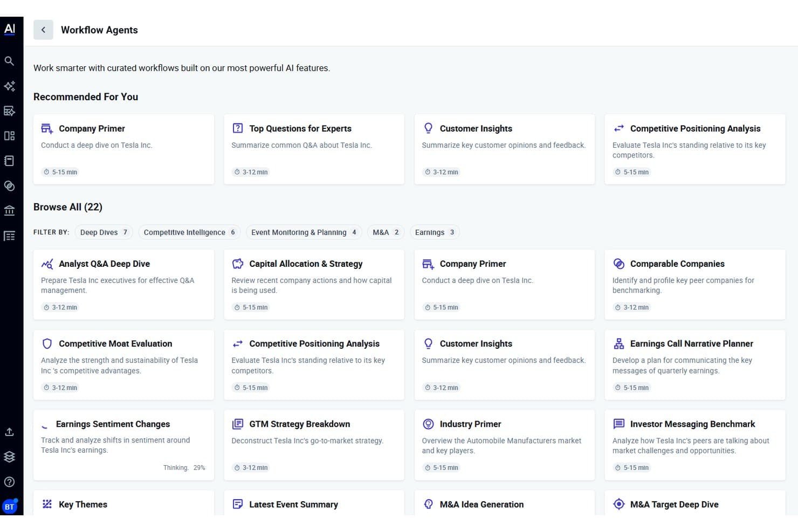Open the Capital Allocation & Strategy workflow
798x532 pixels.
pos(314,285)
